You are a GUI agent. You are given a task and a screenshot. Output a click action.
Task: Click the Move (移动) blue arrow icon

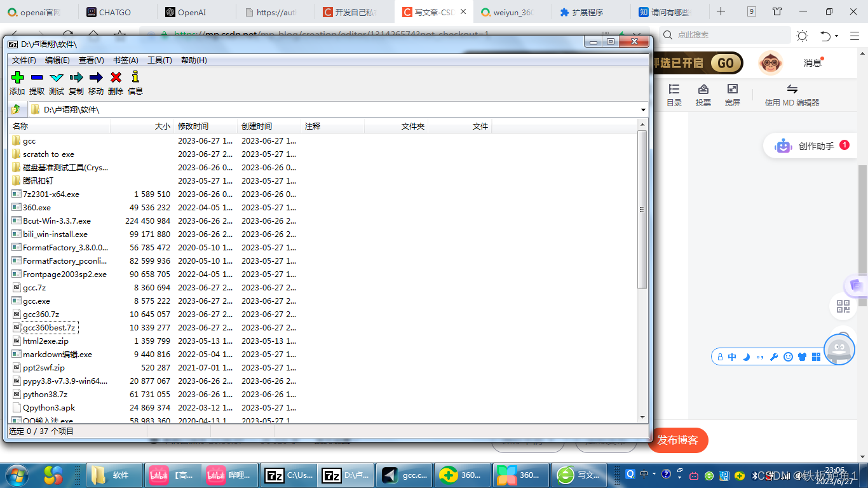(x=96, y=77)
